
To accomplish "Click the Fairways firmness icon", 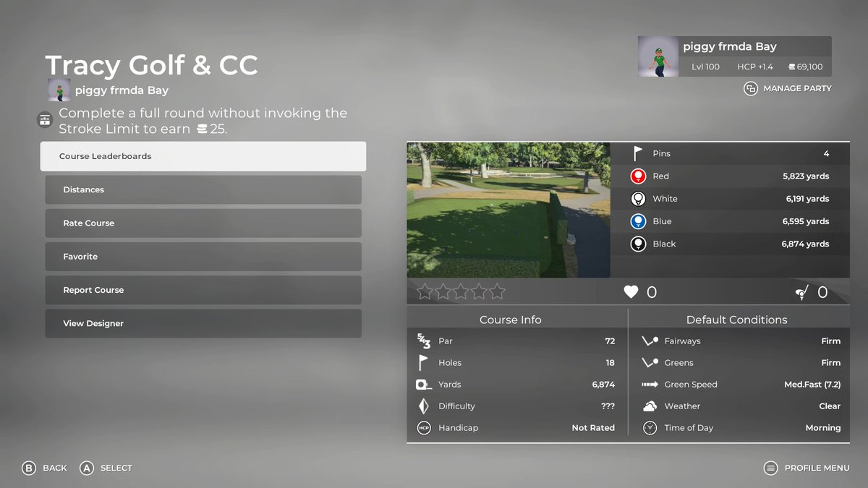I will (650, 341).
